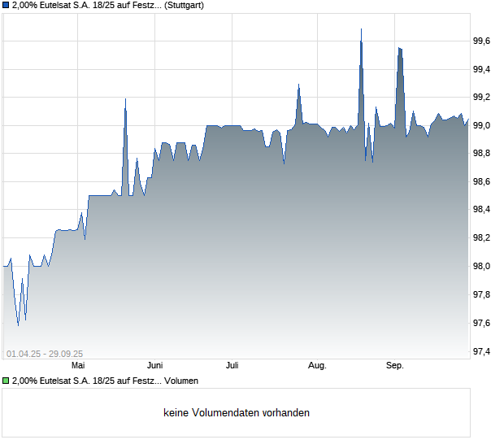The width and height of the screenshot is (504, 444).
Task: Click the '97,6' value on the price axis
Action: pos(481,323)
